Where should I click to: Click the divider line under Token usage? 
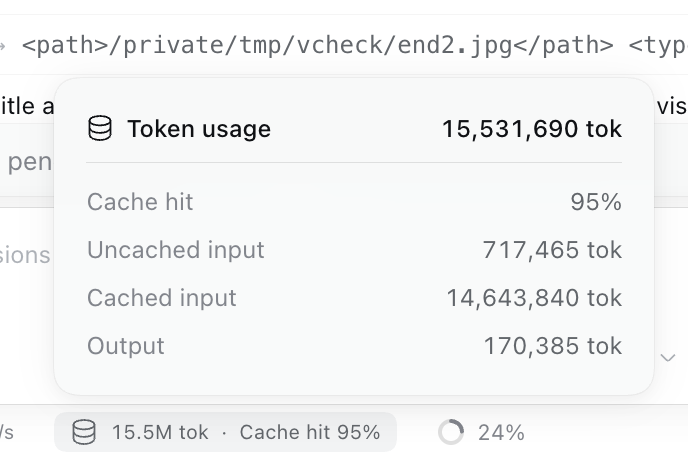point(354,162)
